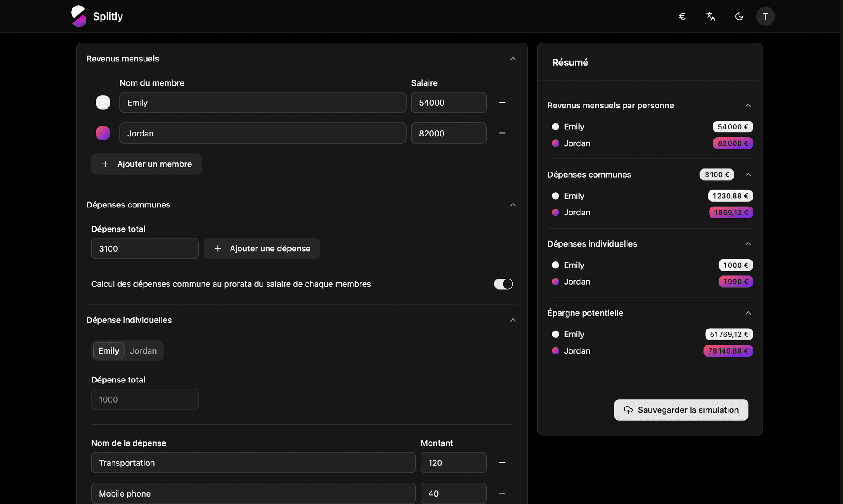Click Ajouter un membre button

[146, 164]
